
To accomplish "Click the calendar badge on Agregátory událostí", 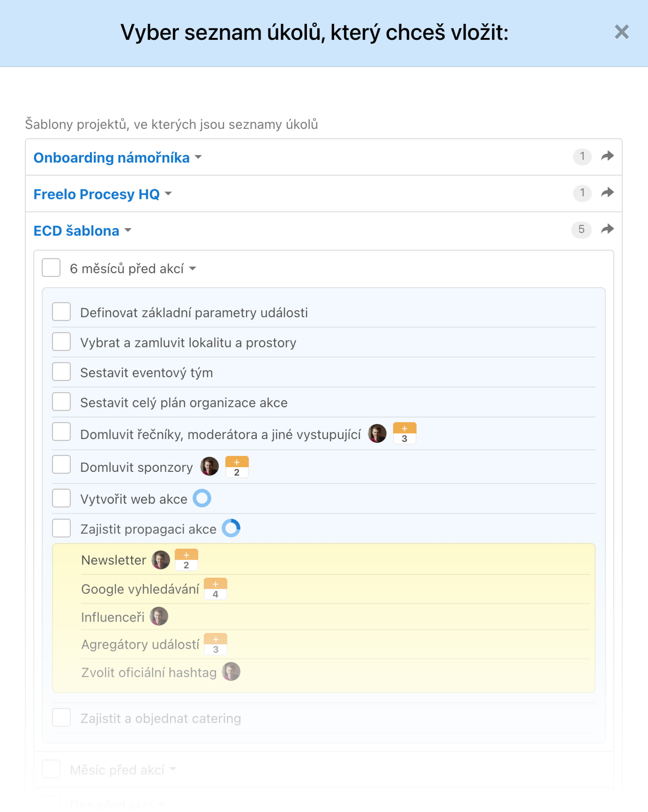I will [215, 644].
